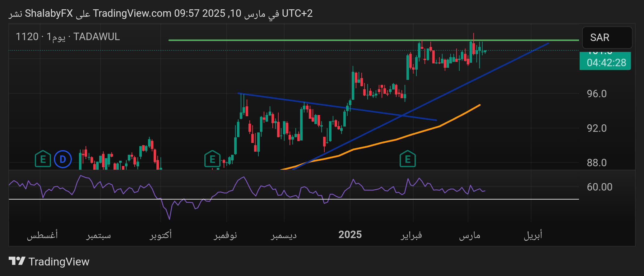The height and width of the screenshot is (276, 644).
Task: Click the 92.0 price axis label
Action: click(x=596, y=128)
